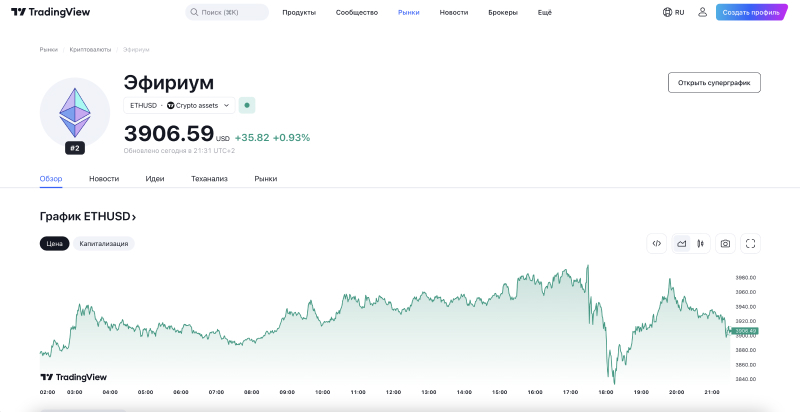Select the Обзор tab

tap(51, 178)
